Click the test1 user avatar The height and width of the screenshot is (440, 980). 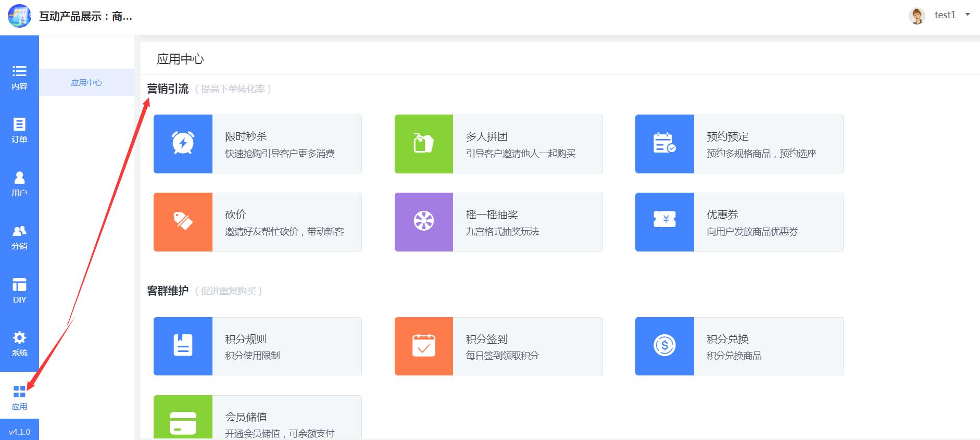916,16
